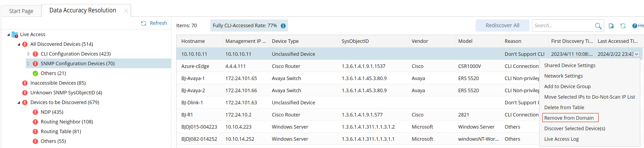
Task: Click the Refresh link in the tree panel
Action: [x=158, y=23]
